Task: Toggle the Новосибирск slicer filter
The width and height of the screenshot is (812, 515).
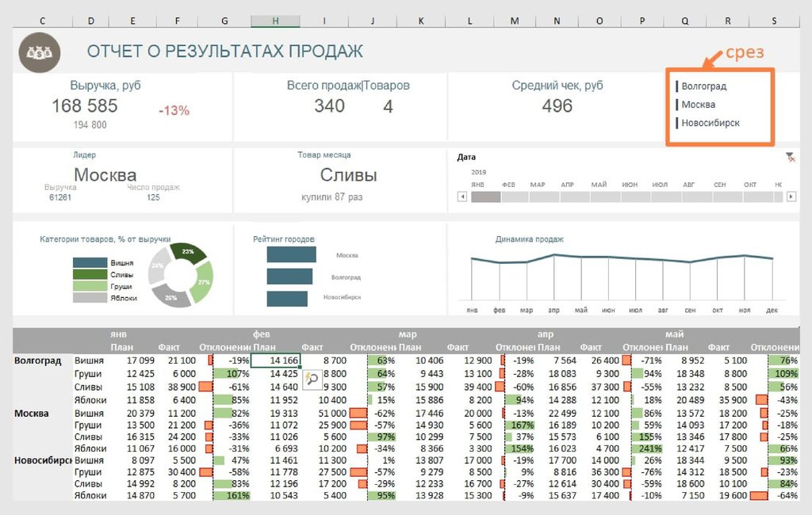Action: 710,123
